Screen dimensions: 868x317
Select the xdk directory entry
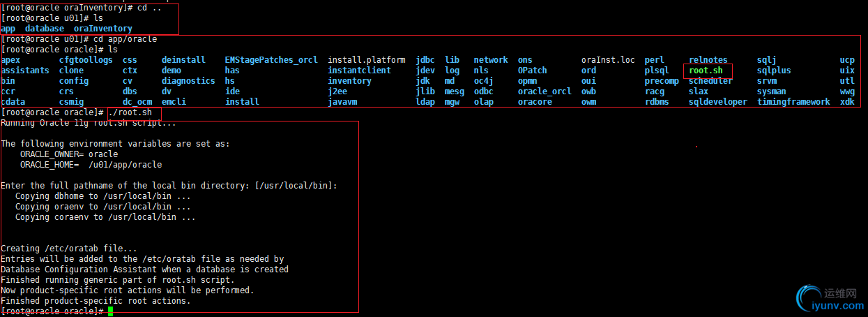[847, 102]
